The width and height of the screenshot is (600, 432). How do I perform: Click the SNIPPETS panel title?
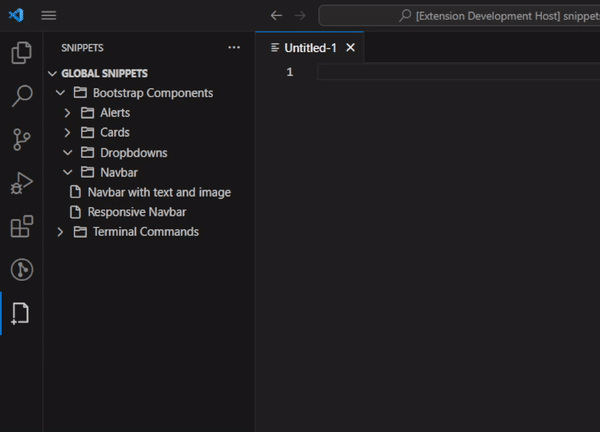(x=82, y=48)
